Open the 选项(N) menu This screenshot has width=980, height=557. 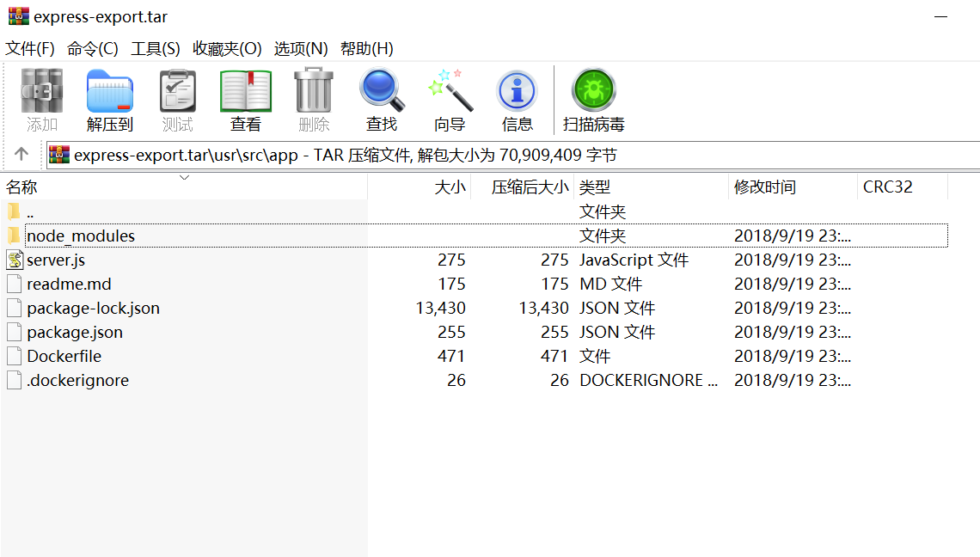pos(301,48)
